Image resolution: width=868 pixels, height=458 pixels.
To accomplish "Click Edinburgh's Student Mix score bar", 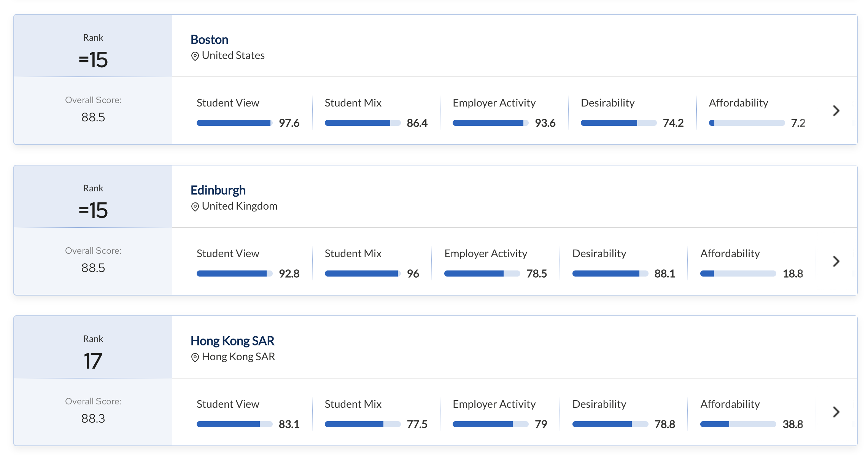I will [362, 274].
